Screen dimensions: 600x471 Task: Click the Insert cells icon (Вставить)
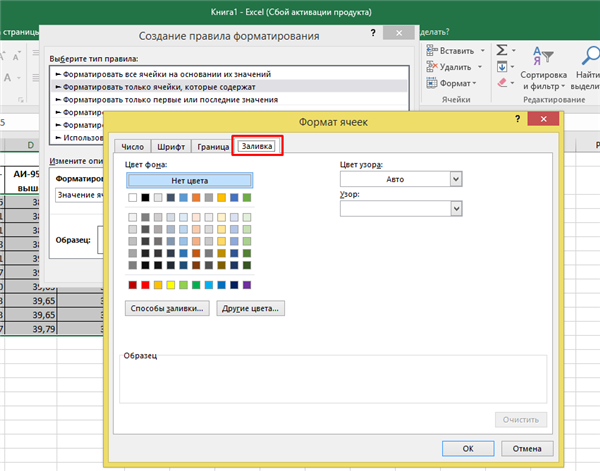pos(432,51)
